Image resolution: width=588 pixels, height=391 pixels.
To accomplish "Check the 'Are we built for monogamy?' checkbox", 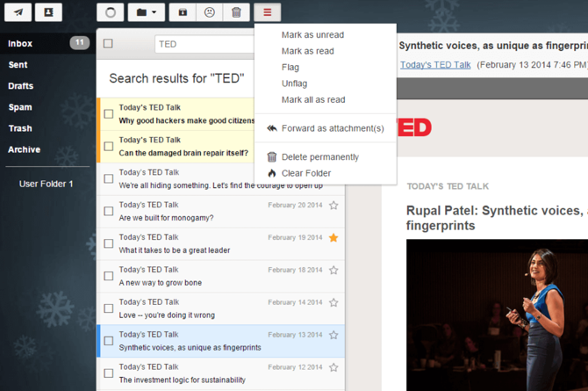I will coord(109,211).
